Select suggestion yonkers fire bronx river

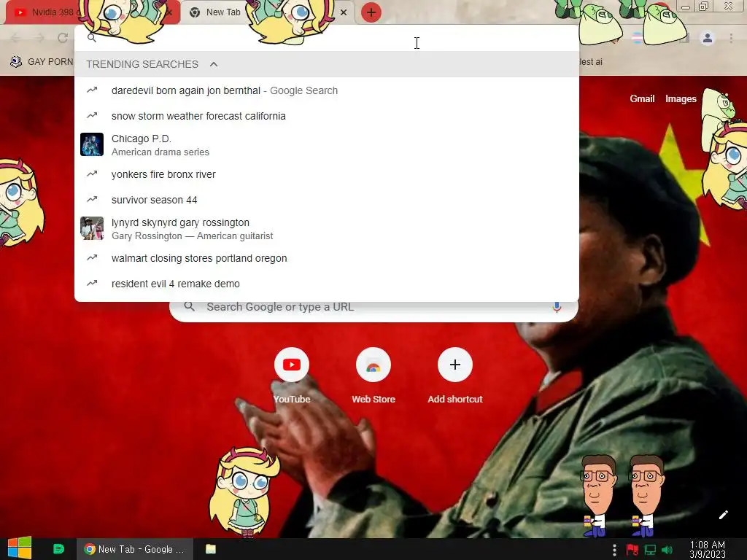pos(326,174)
